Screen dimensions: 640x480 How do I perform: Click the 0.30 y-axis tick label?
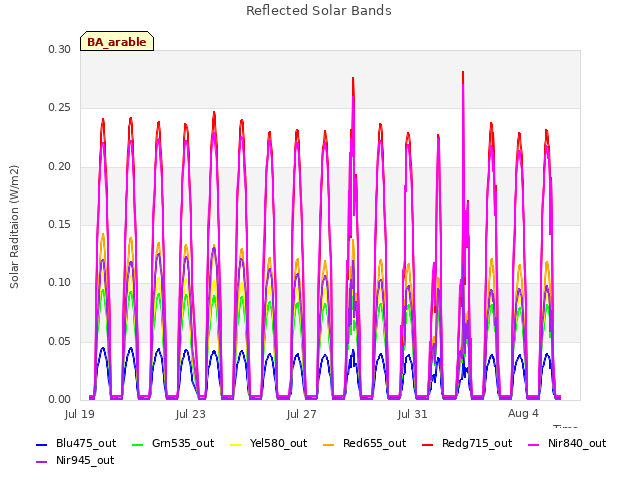click(60, 49)
